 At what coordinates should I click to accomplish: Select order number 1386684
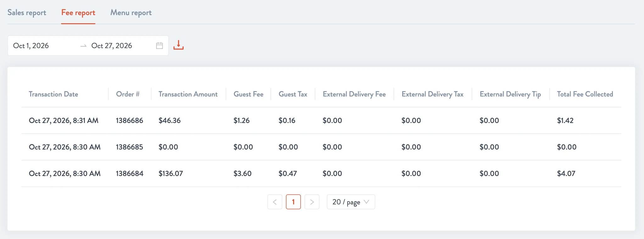coord(130,173)
